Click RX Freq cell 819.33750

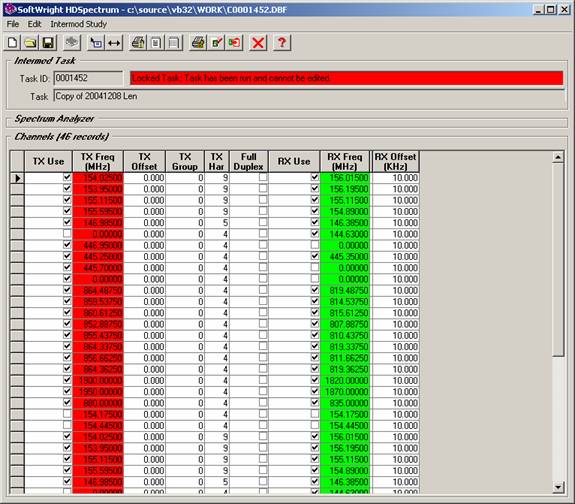[x=345, y=347]
